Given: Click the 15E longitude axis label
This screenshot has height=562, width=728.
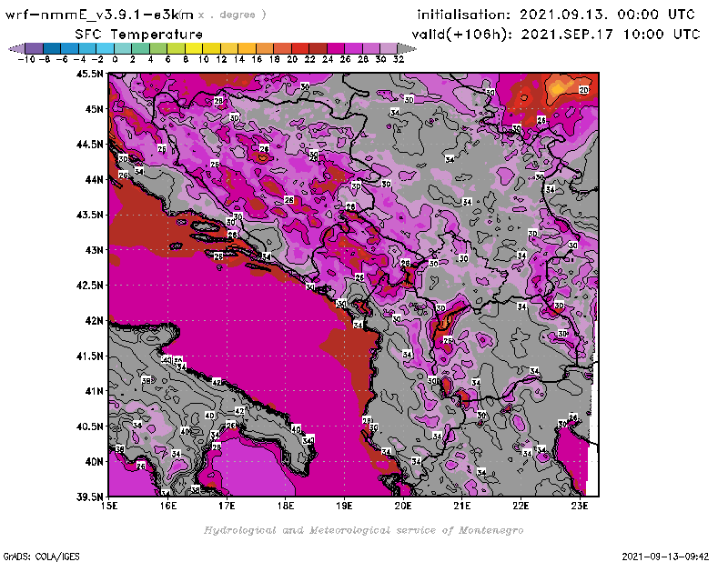Looking at the screenshot, I should click(x=109, y=506).
